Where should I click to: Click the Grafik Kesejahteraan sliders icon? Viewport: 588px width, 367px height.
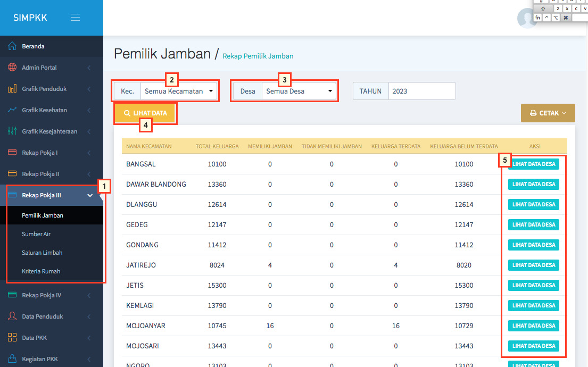(12, 131)
